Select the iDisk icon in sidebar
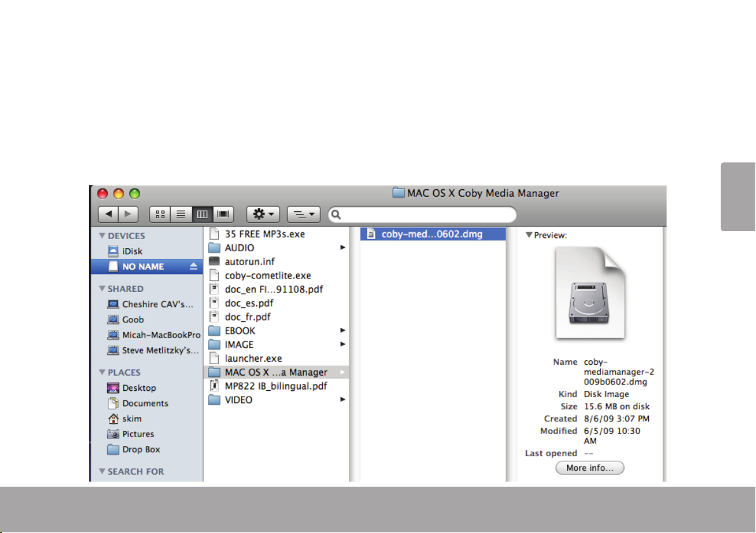The image size is (756, 533). coord(113,251)
